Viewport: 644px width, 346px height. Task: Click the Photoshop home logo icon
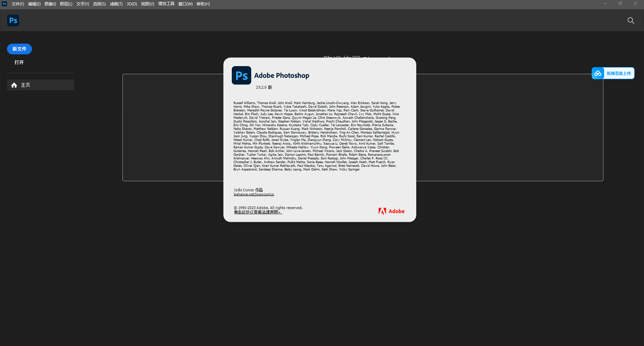pyautogui.click(x=13, y=20)
